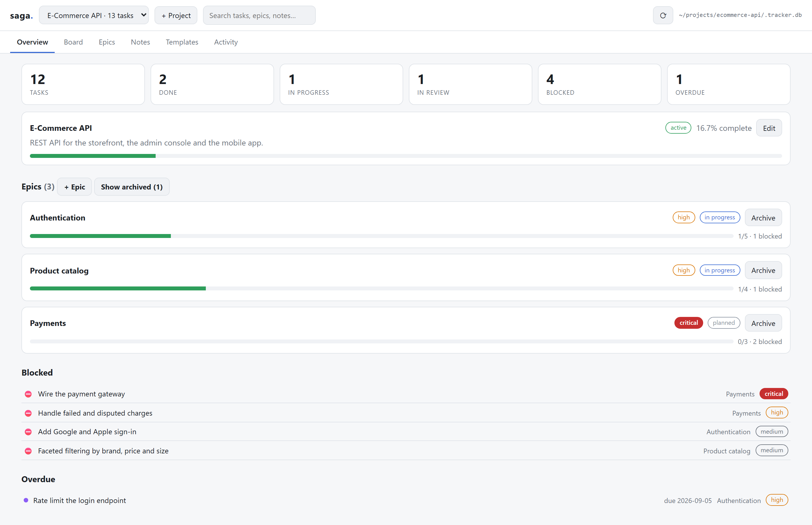The image size is (812, 525).
Task: Click the + Project button
Action: 176,15
